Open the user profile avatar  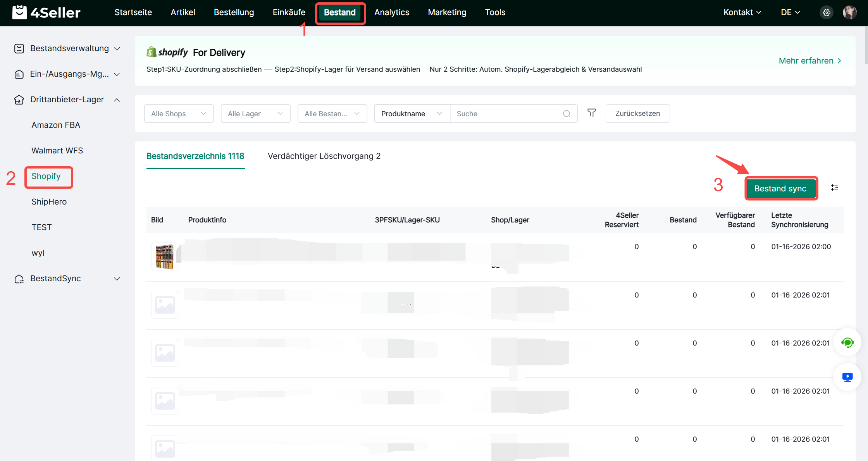[x=849, y=12]
